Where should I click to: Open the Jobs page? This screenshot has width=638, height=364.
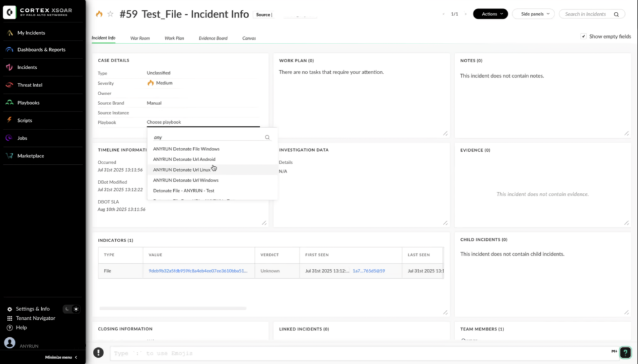22,138
